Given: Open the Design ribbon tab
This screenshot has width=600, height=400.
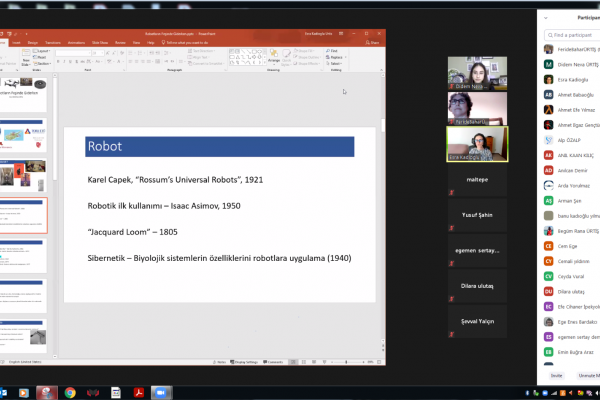Looking at the screenshot, I should [x=33, y=42].
